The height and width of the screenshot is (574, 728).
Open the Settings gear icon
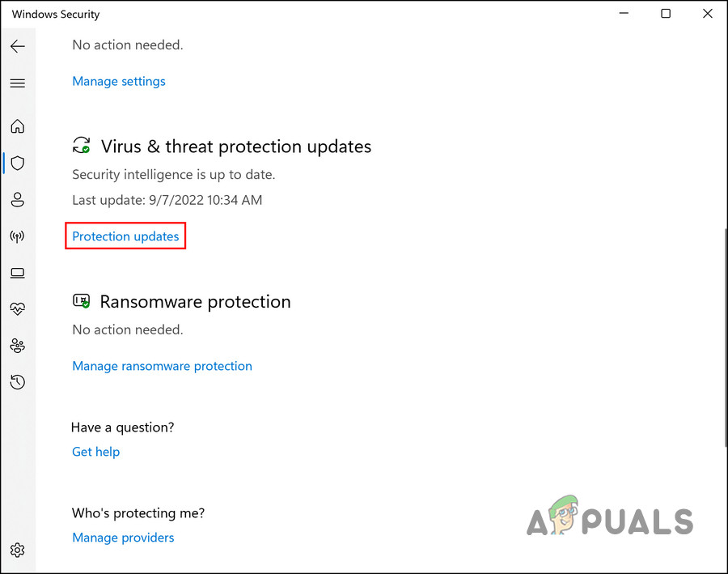tap(17, 551)
